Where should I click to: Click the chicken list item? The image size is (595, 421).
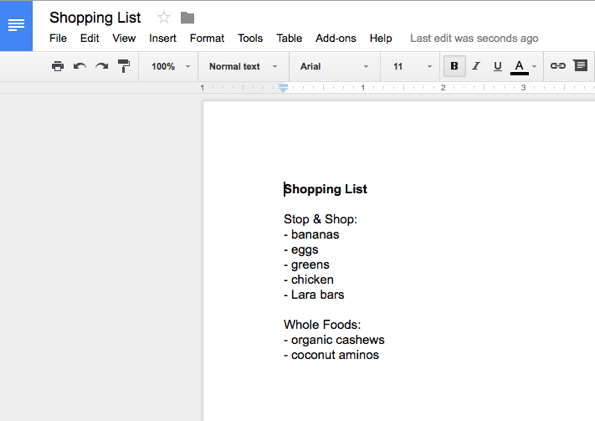(309, 280)
